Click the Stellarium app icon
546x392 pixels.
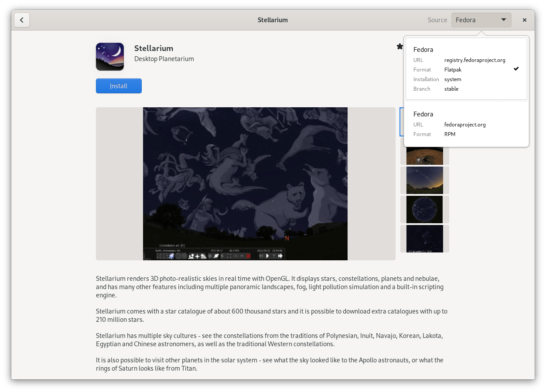tap(110, 57)
